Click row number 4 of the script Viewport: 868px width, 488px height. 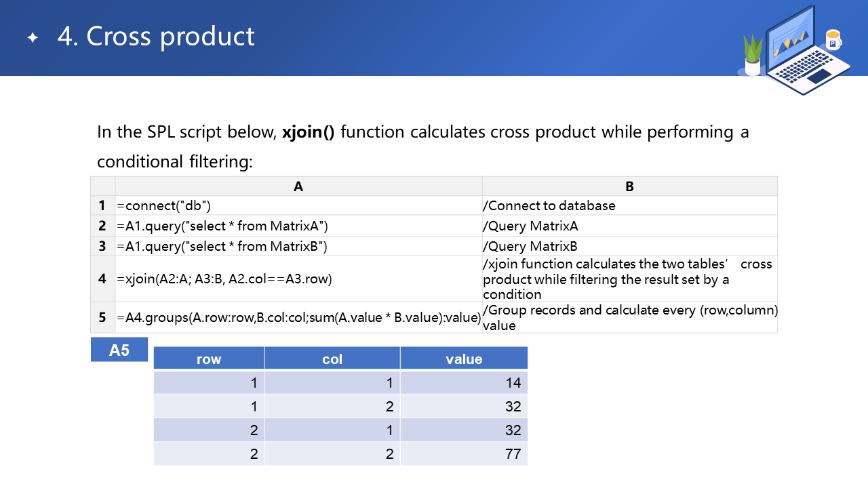[102, 279]
